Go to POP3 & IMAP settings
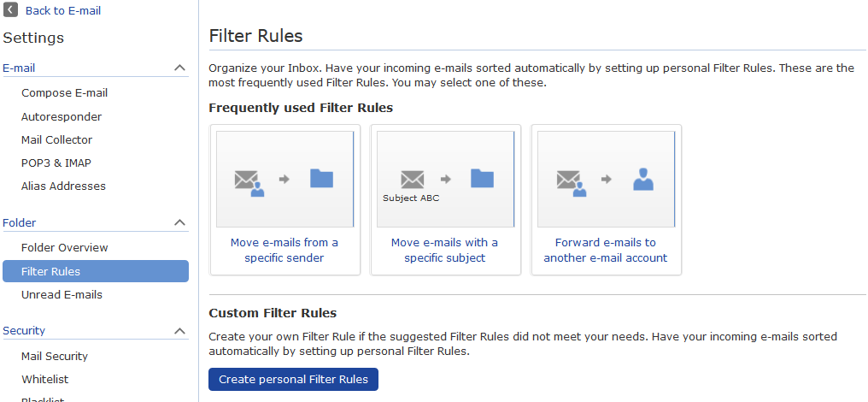This screenshot has width=868, height=402. (56, 163)
